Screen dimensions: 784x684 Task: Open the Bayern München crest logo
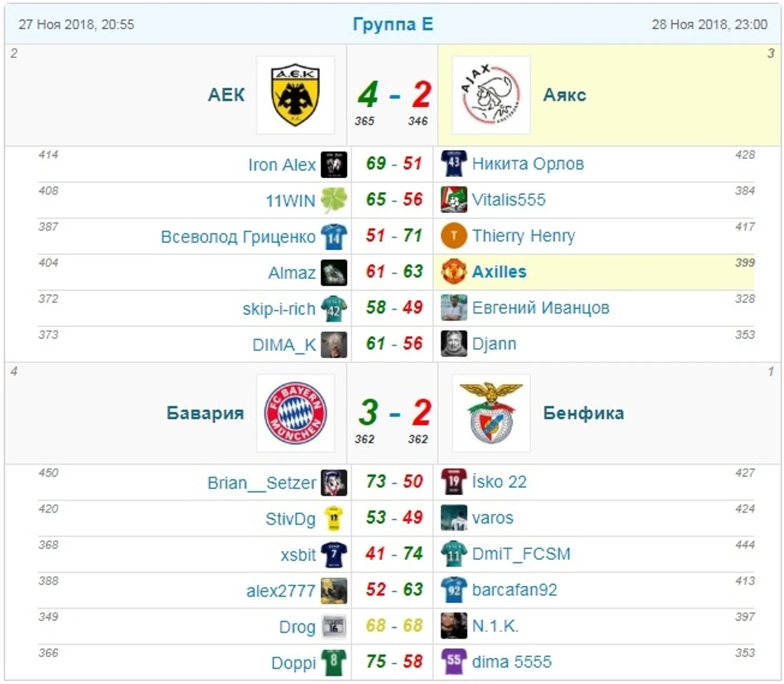point(295,413)
